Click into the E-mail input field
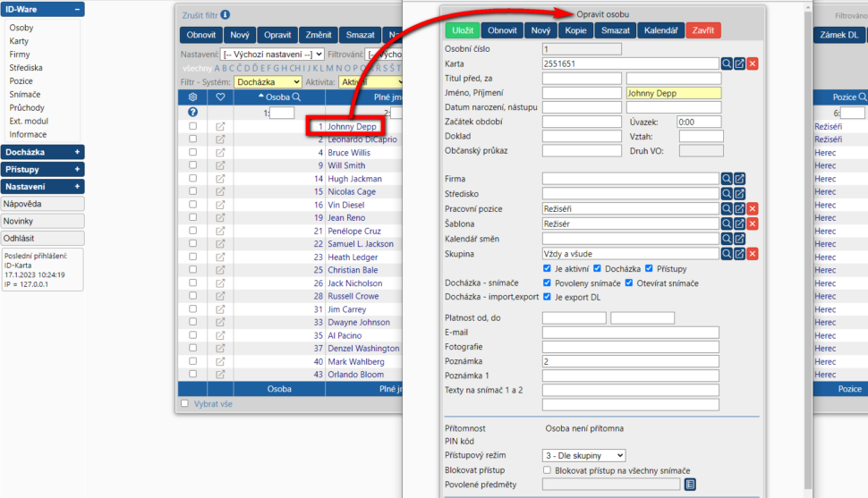 (630, 333)
